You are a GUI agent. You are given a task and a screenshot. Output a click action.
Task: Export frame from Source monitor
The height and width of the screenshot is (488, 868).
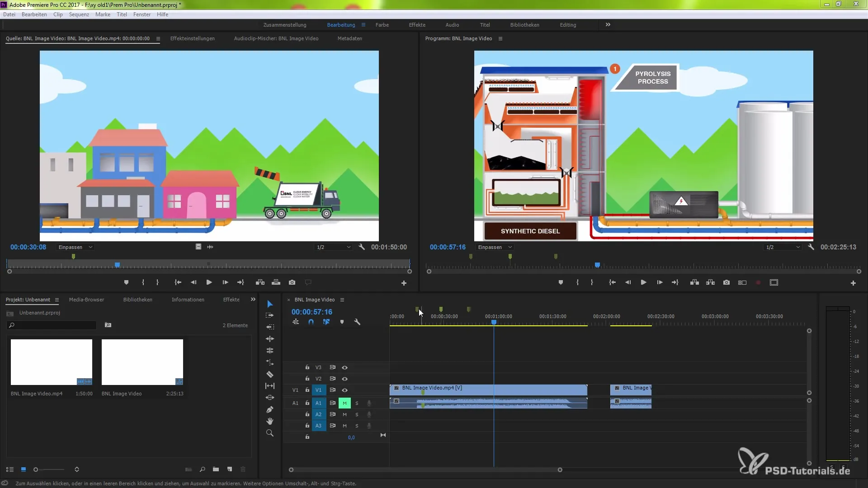click(x=292, y=282)
